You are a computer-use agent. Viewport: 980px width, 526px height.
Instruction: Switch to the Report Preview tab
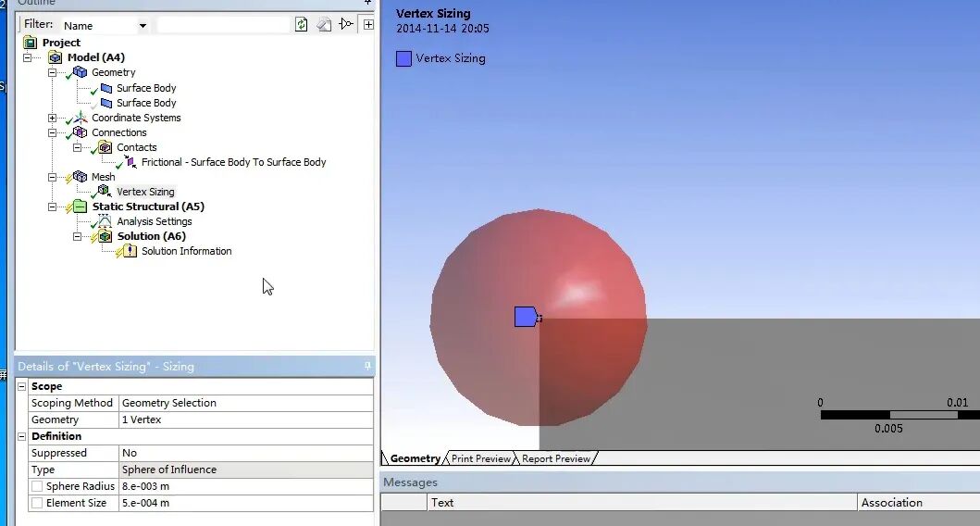(555, 458)
